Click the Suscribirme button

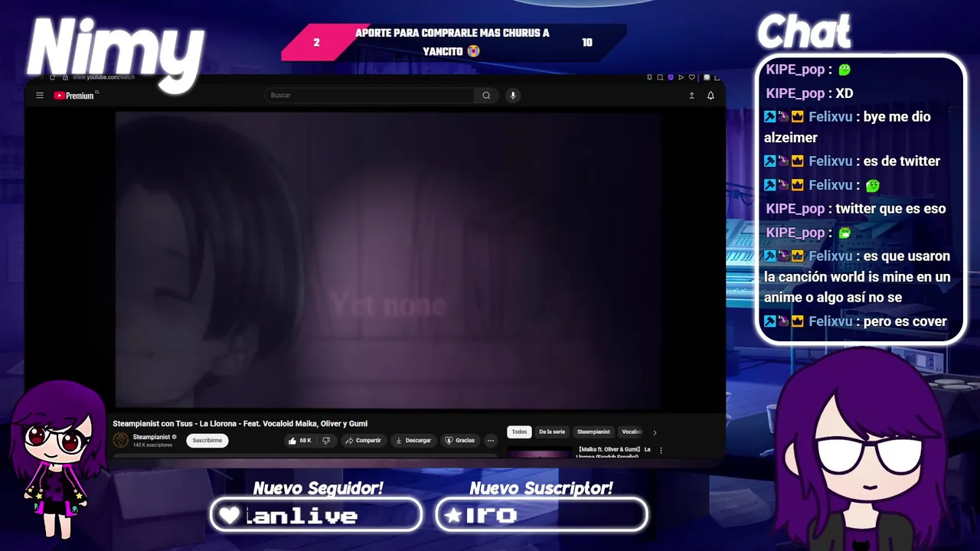(x=207, y=441)
